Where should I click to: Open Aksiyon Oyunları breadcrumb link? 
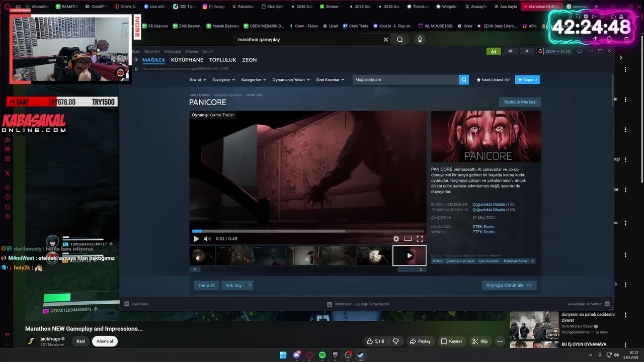228,95
